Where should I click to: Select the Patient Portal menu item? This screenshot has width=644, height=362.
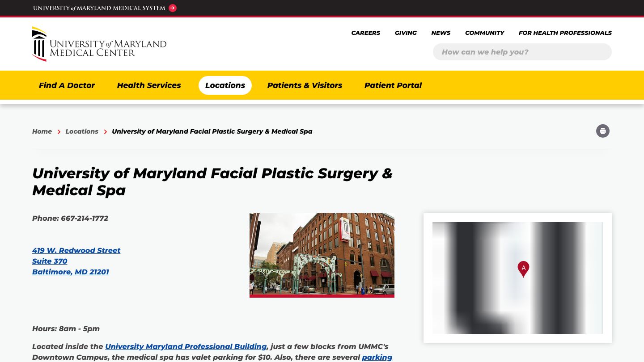[393, 85]
